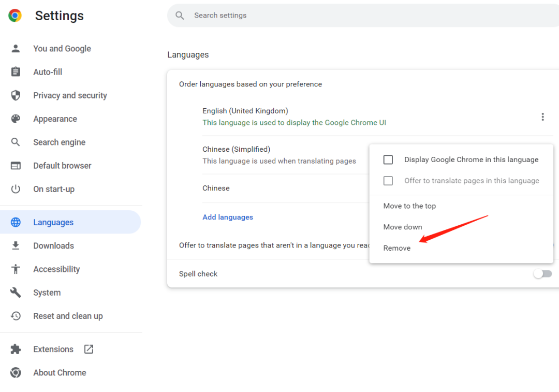Open English (United Kingdom) three-dot menu
The width and height of the screenshot is (559, 392).
[x=542, y=117]
